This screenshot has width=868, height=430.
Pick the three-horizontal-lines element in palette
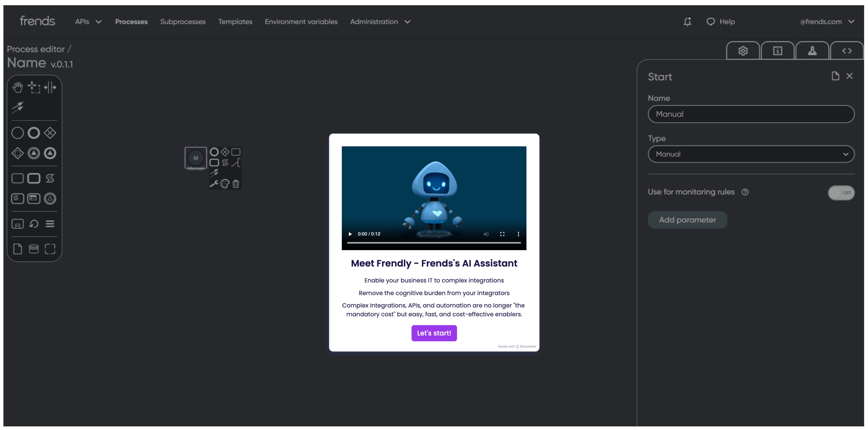(x=50, y=224)
